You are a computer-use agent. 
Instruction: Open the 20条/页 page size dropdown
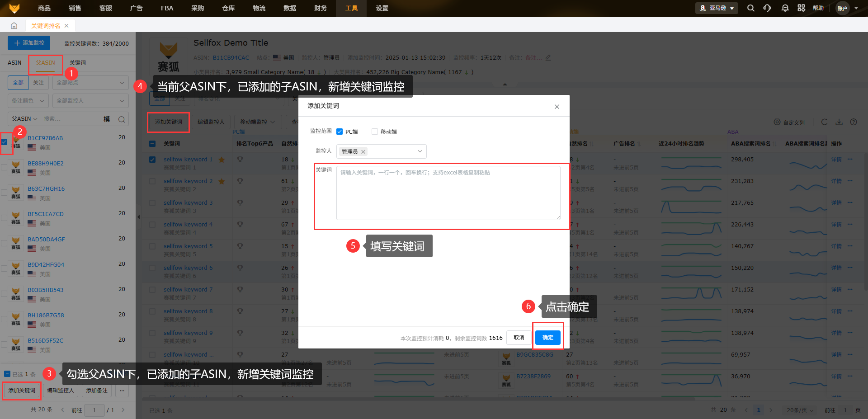tap(800, 410)
